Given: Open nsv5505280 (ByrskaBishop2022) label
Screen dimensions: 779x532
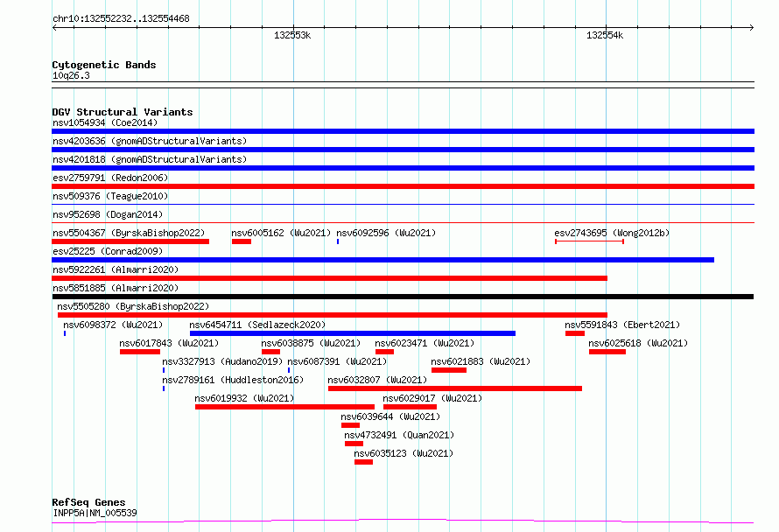Looking at the screenshot, I should coord(133,306).
